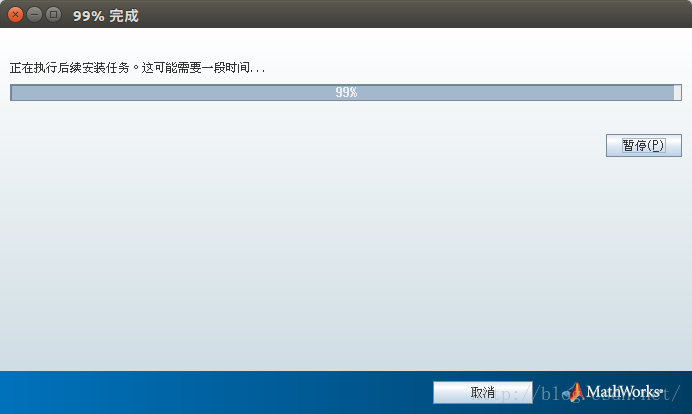Click the MathWorks wordmark text
The width and height of the screenshot is (692, 414).
click(x=624, y=391)
